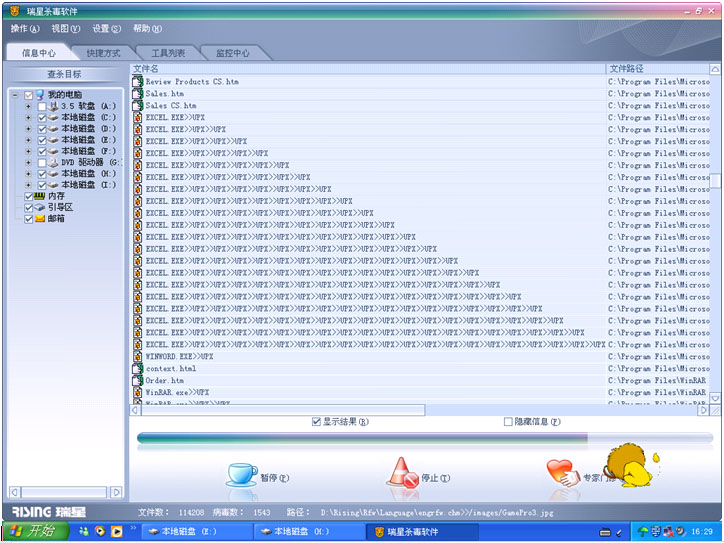Click the computer icon beside 我的电脑
The image size is (724, 543).
(x=40, y=95)
